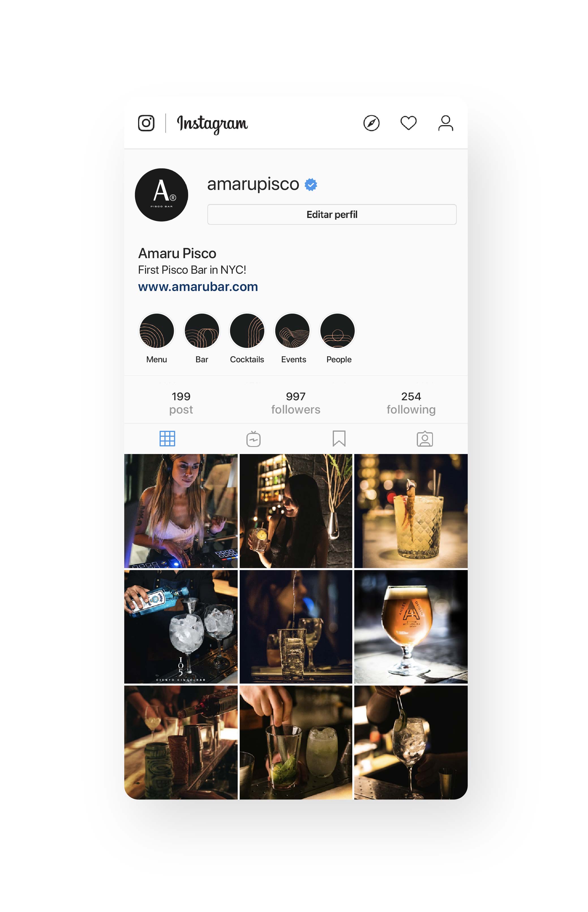Viewport: 588px width, 912px height.
Task: Open the DJ woman with headphones post
Action: 181,511
